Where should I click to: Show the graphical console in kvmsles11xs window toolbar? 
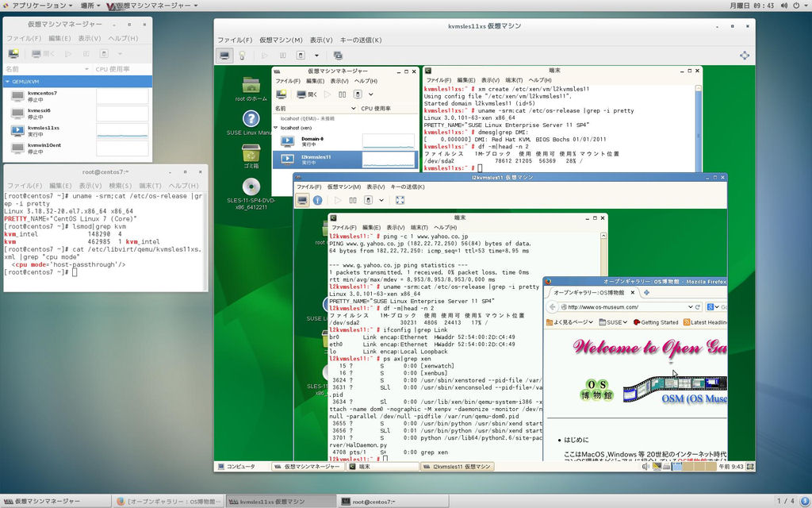click(224, 56)
